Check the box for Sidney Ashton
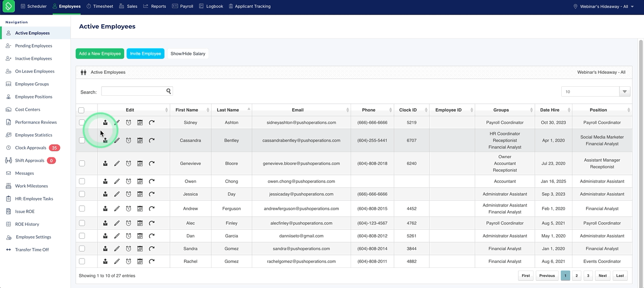 pyautogui.click(x=82, y=123)
